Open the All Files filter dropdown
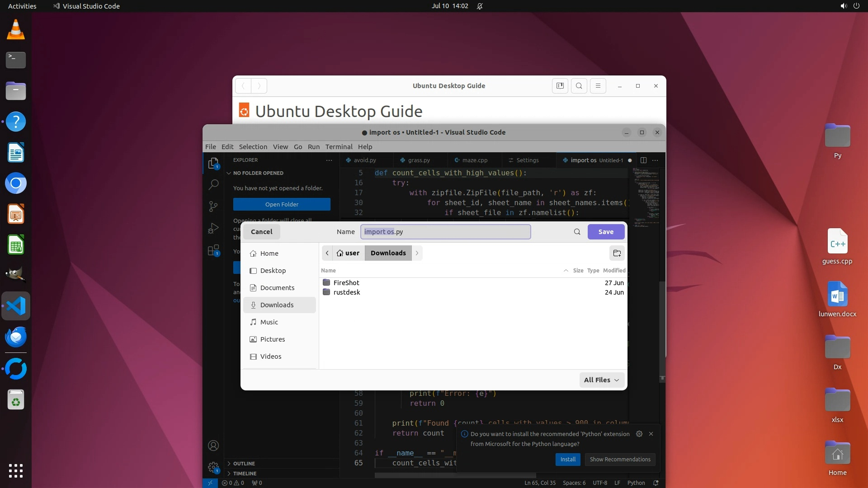This screenshot has width=868, height=488. [601, 380]
